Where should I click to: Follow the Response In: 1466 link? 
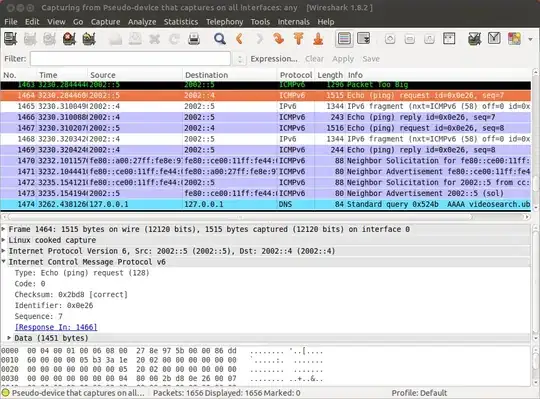coord(56,327)
